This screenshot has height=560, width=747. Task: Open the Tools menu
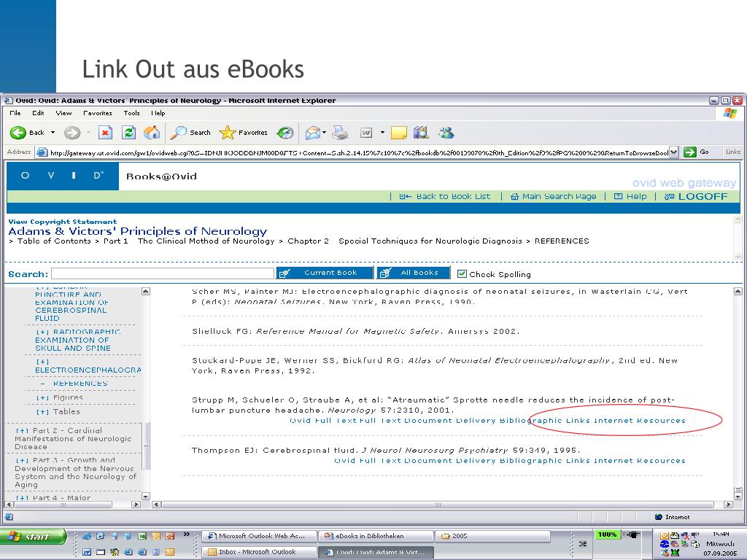click(x=131, y=113)
